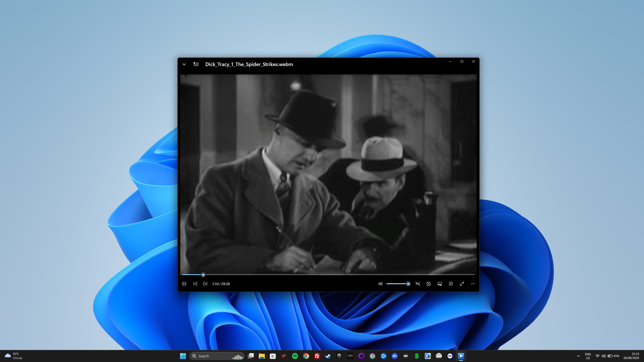Open system volume control in the tray

tap(603, 356)
